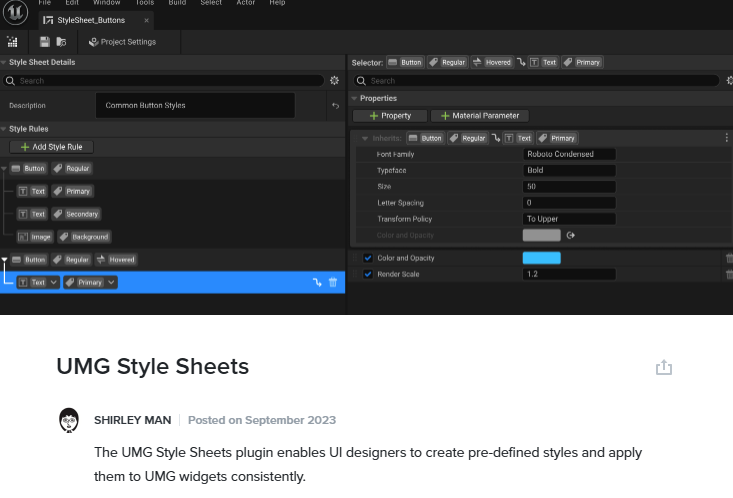This screenshot has width=733, height=498.
Task: Uncheck the Color and Opacity checkbox
Action: coord(368,258)
